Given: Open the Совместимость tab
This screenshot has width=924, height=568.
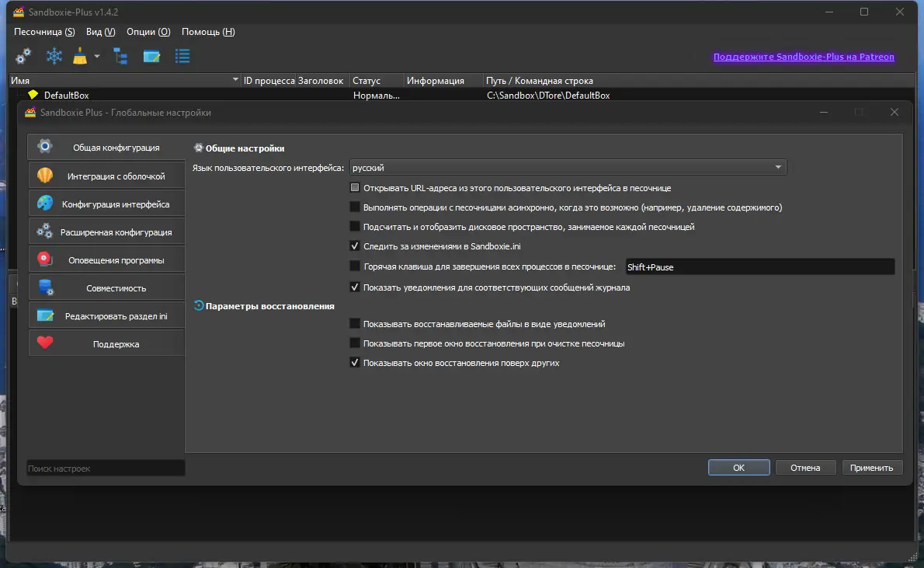Looking at the screenshot, I should point(106,287).
